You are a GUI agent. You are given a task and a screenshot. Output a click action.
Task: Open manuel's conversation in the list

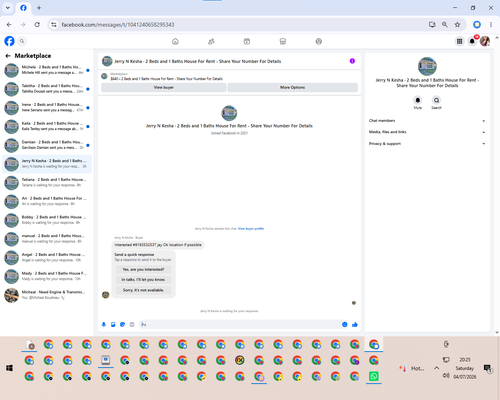pyautogui.click(x=47, y=239)
